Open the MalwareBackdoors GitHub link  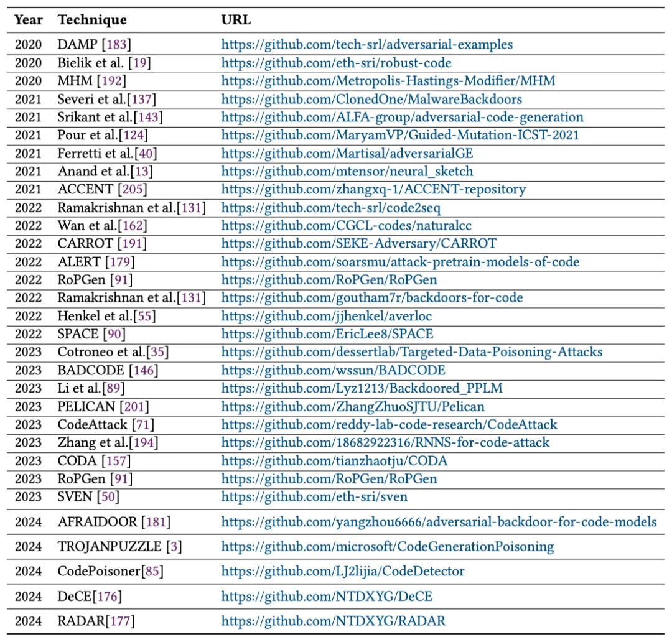(x=371, y=100)
